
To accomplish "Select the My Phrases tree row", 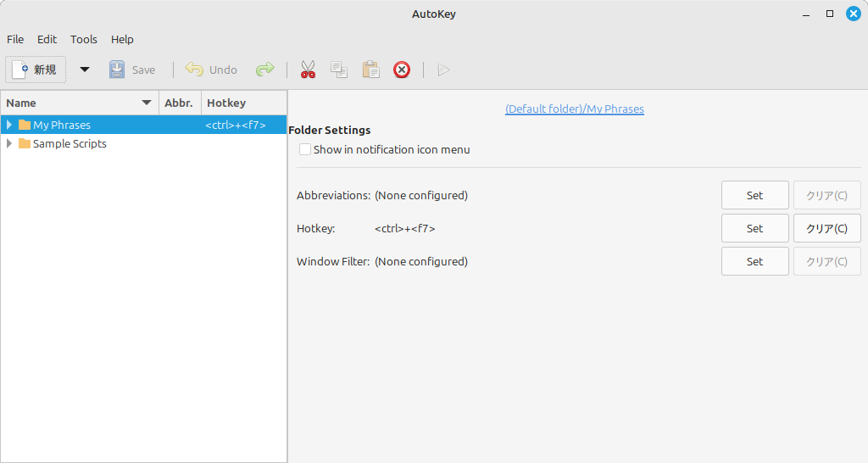I will [x=143, y=125].
